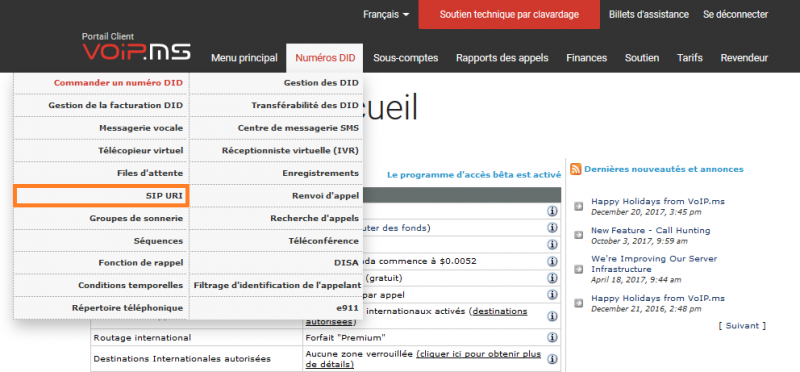Select 'Renvoi d'appel' entry
Image resolution: width=800 pixels, height=372 pixels.
(276, 196)
